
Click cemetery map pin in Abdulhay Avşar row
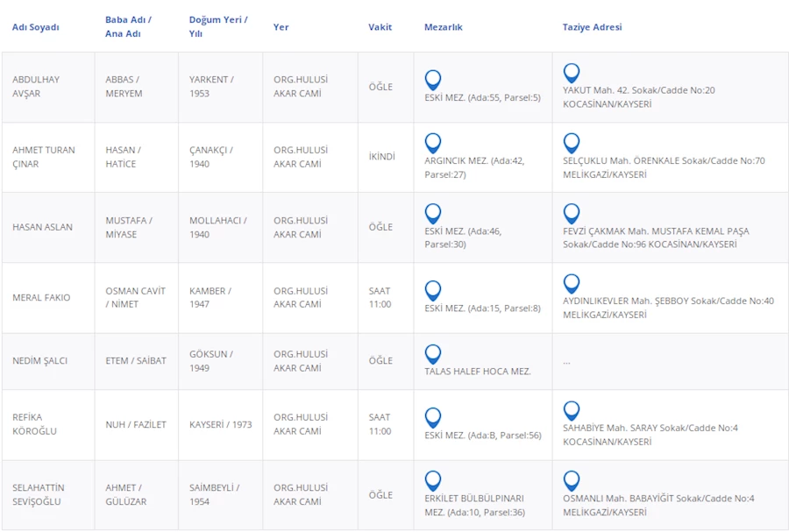coord(432,80)
